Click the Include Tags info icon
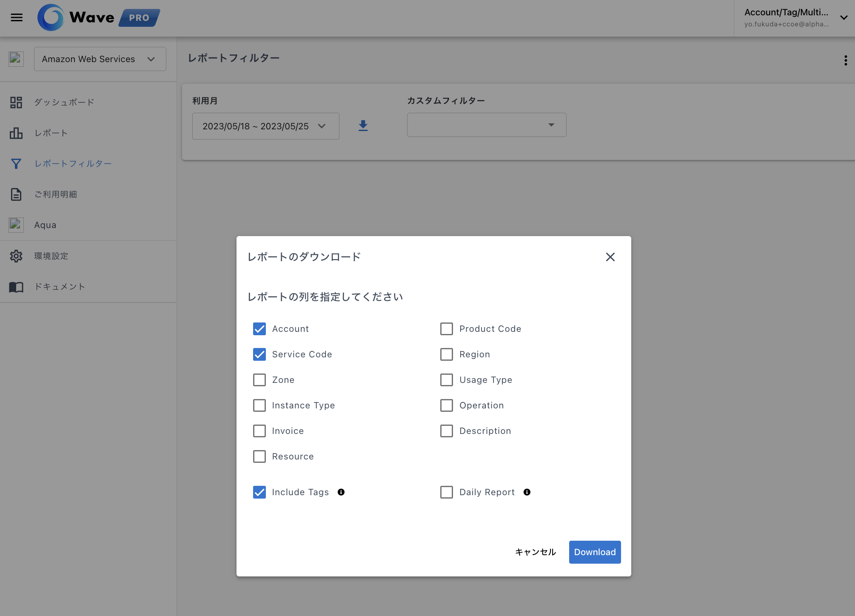The image size is (855, 616). tap(341, 492)
